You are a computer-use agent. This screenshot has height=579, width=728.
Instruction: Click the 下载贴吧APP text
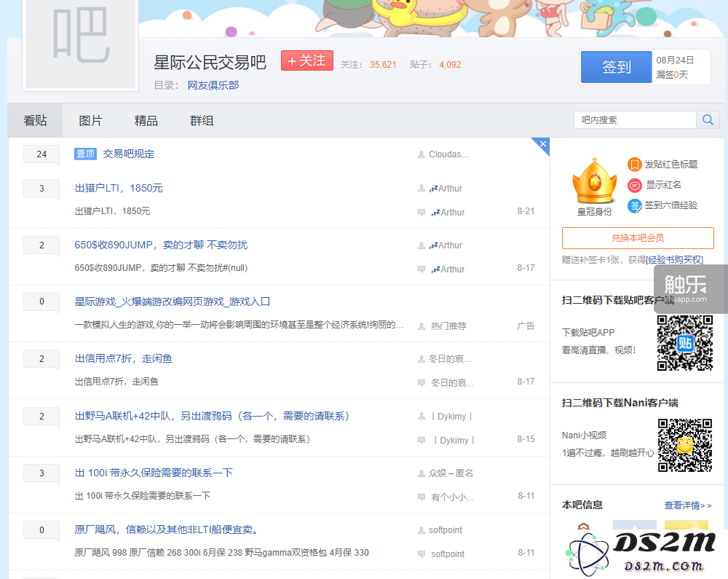pyautogui.click(x=588, y=333)
